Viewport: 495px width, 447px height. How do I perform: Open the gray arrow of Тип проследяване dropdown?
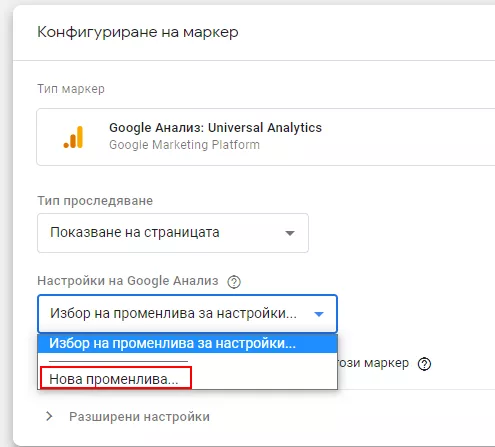pos(290,233)
